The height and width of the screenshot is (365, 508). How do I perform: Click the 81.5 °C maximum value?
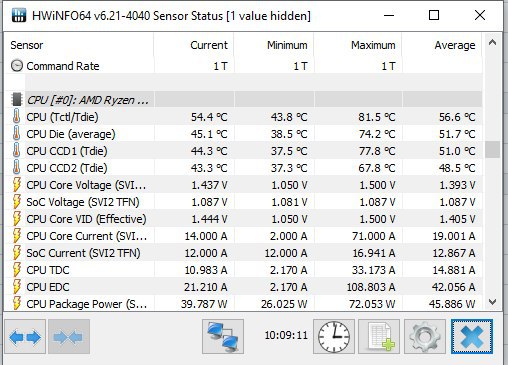[x=377, y=117]
